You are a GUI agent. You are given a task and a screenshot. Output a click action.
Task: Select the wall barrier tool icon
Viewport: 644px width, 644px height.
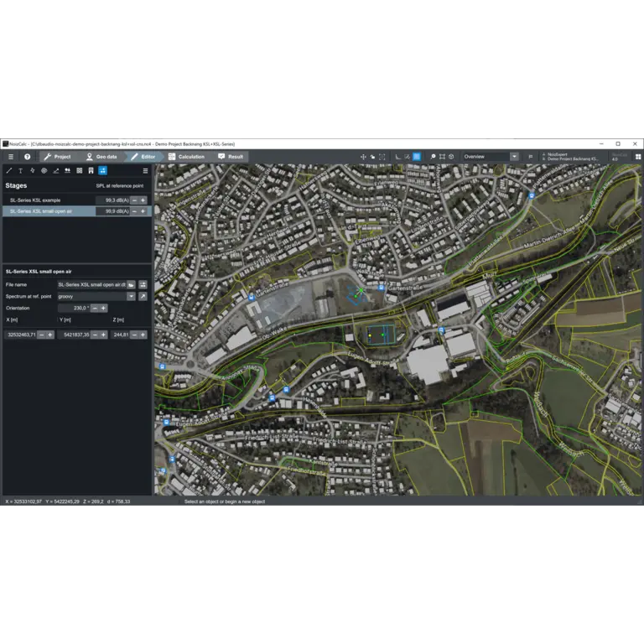pyautogui.click(x=91, y=170)
